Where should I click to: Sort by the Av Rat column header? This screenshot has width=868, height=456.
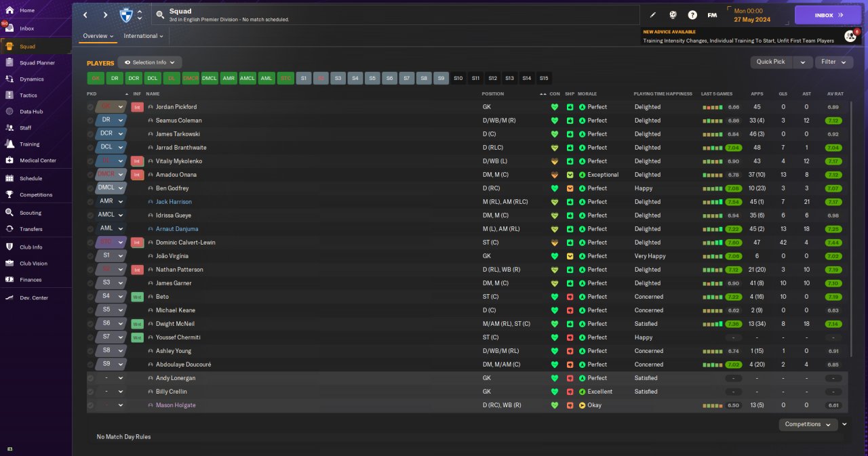pyautogui.click(x=835, y=94)
